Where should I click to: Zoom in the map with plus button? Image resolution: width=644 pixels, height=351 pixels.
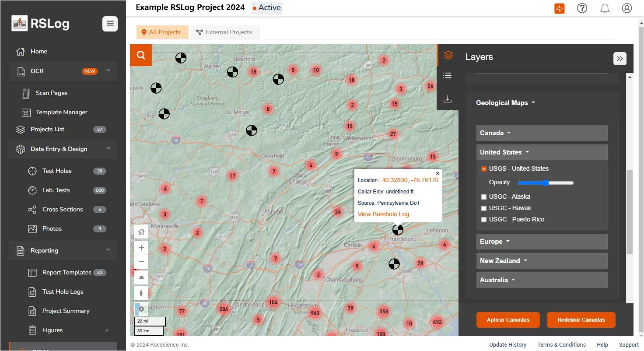coord(141,248)
